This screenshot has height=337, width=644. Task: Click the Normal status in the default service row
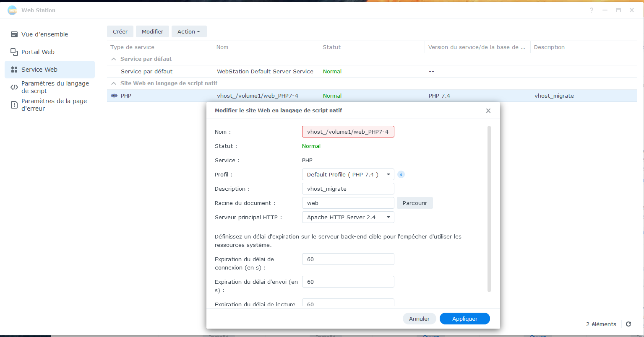tap(332, 71)
